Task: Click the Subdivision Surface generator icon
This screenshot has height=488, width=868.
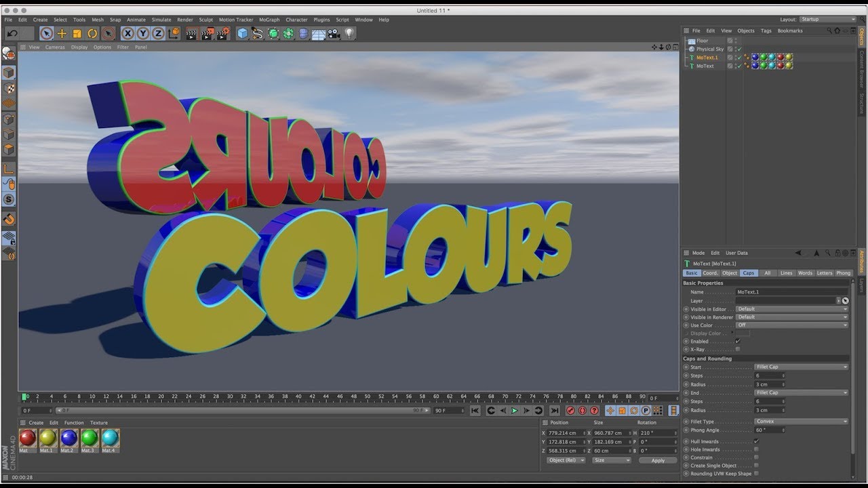Action: pos(273,33)
